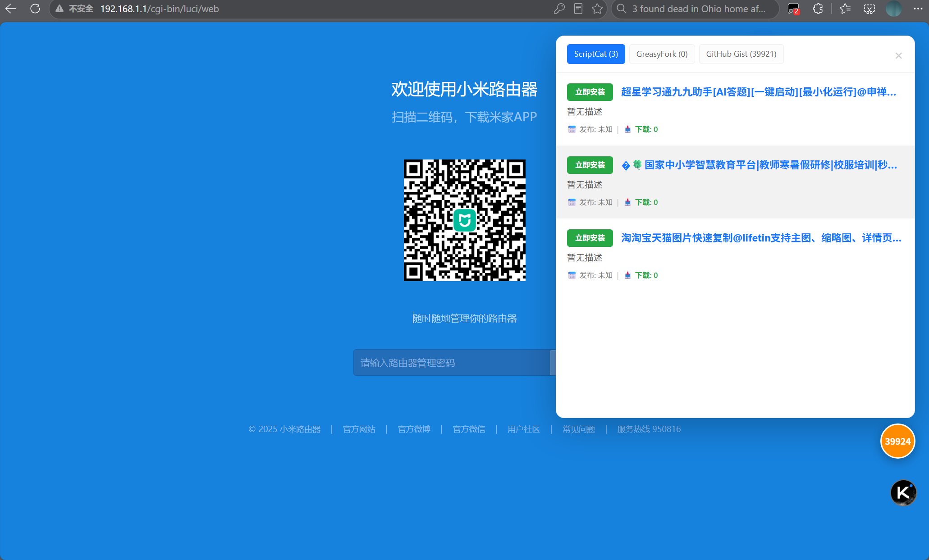Image resolution: width=929 pixels, height=560 pixels.
Task: Click the 服务热线 950816 footer text
Action: [649, 429]
